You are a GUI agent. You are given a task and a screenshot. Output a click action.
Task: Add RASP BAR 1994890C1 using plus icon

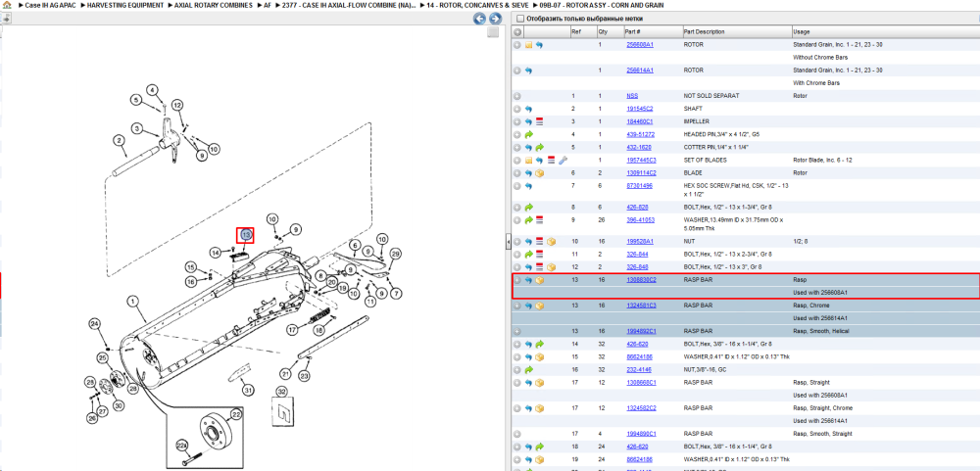point(517,434)
